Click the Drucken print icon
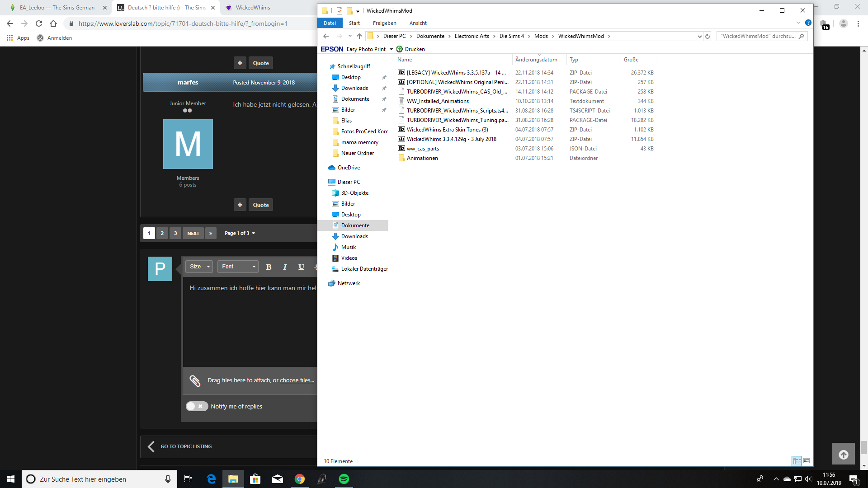This screenshot has width=868, height=488. pos(399,49)
